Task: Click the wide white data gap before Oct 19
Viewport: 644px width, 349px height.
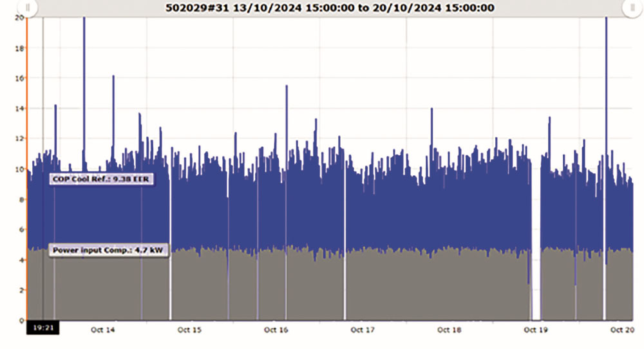Action: (x=536, y=258)
